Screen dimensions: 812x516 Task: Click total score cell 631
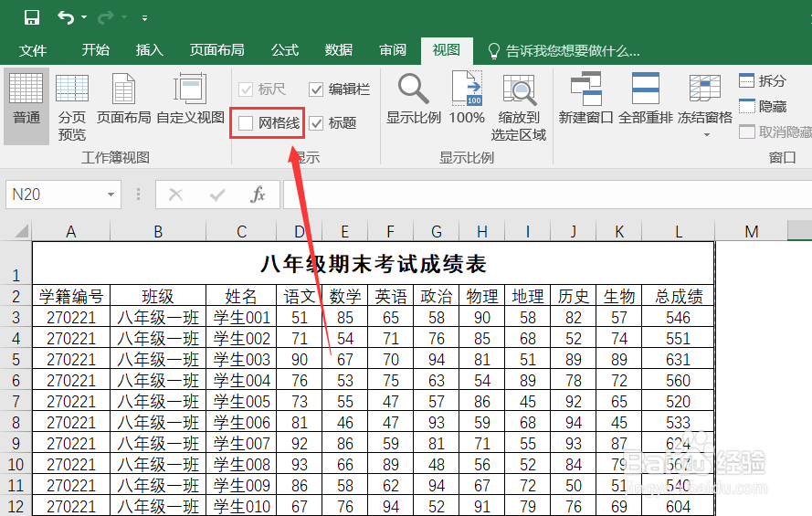[x=678, y=359]
